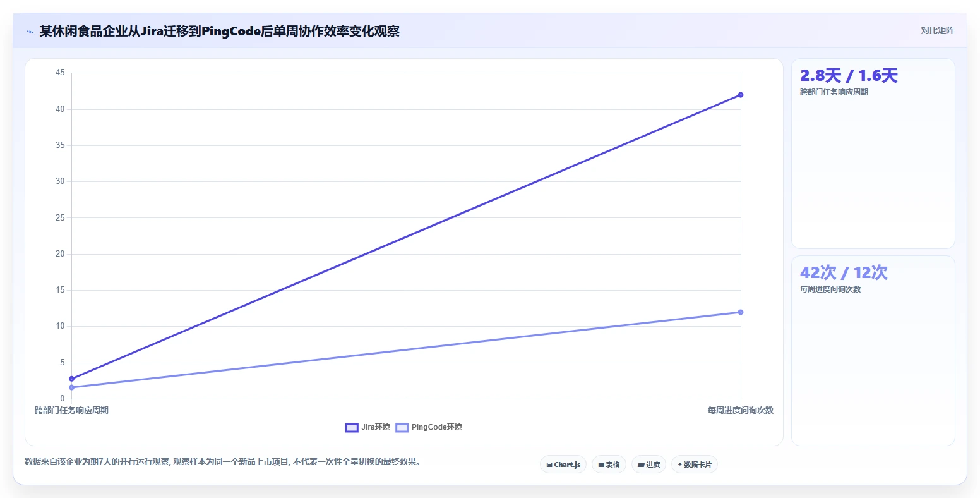The height and width of the screenshot is (498, 980).
Task: Click the Jira data point at value 42
Action: click(741, 95)
